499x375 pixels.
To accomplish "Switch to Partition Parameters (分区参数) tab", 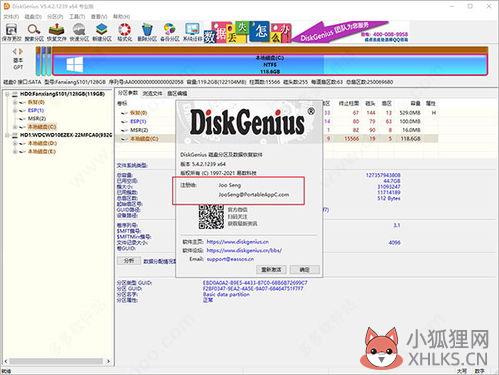I will pyautogui.click(x=128, y=93).
